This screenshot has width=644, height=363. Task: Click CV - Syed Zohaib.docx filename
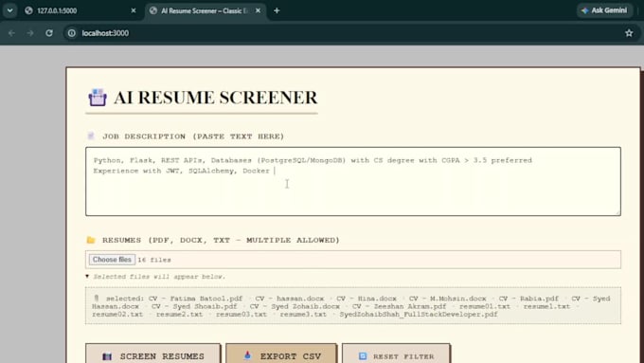pos(295,306)
